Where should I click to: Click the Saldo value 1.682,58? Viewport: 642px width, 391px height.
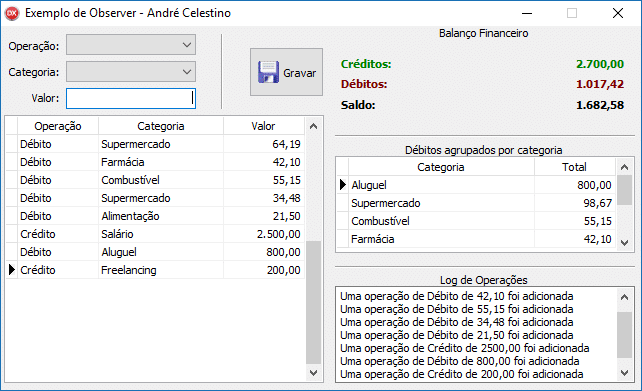[x=600, y=105]
